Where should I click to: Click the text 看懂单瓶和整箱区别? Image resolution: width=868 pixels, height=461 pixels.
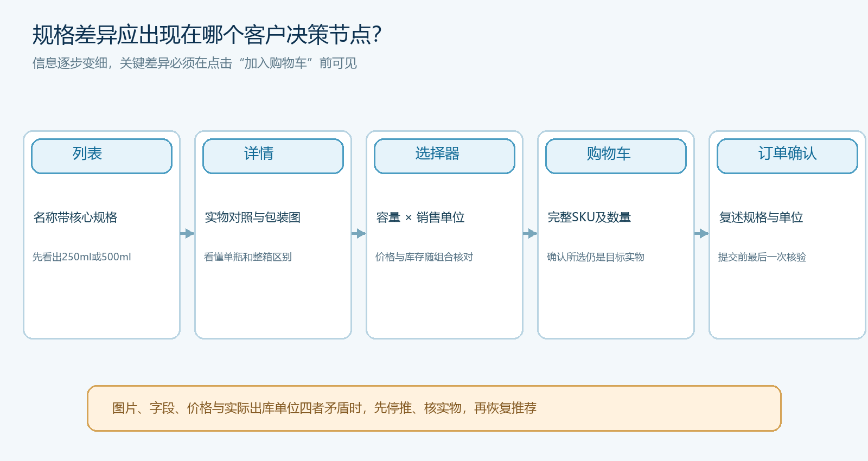[x=248, y=257]
